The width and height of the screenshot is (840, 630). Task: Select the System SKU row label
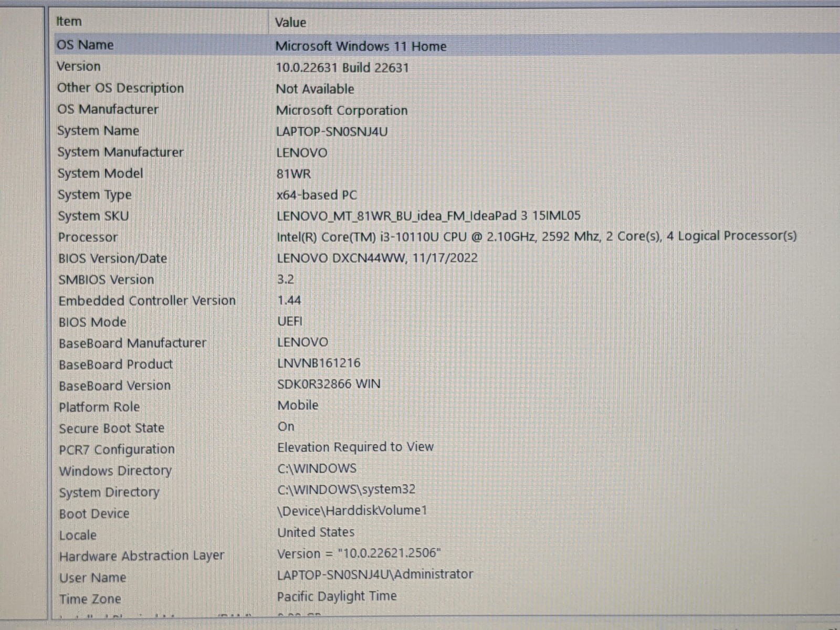93,216
